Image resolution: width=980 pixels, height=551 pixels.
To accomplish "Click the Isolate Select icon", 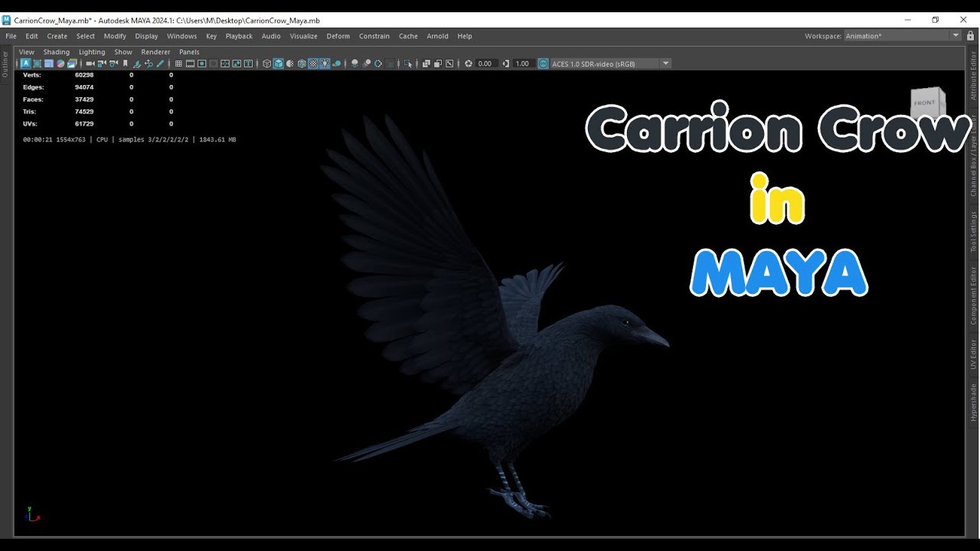I will click(x=407, y=64).
